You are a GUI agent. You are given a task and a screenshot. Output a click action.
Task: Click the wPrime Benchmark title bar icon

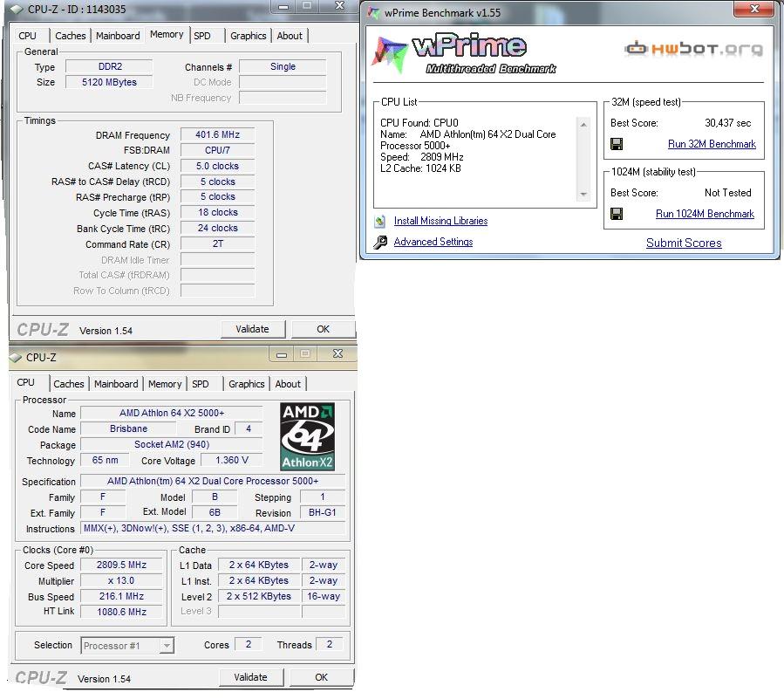click(x=373, y=12)
